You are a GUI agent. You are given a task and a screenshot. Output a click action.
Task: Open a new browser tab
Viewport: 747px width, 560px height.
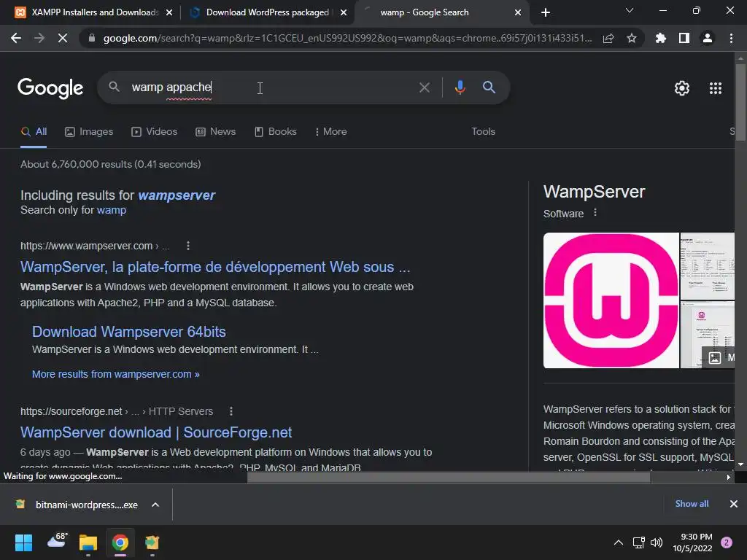pos(546,12)
